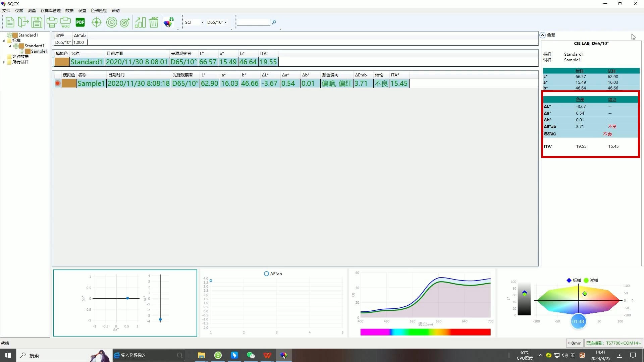The width and height of the screenshot is (644, 362).
Task: Click the Standard1 simulated color swatch
Action: (62, 62)
